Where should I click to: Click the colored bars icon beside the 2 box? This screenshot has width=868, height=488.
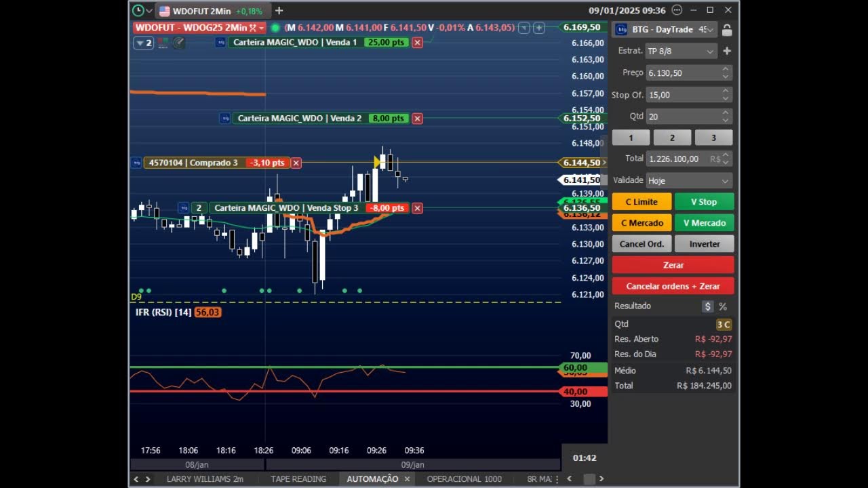pos(163,43)
